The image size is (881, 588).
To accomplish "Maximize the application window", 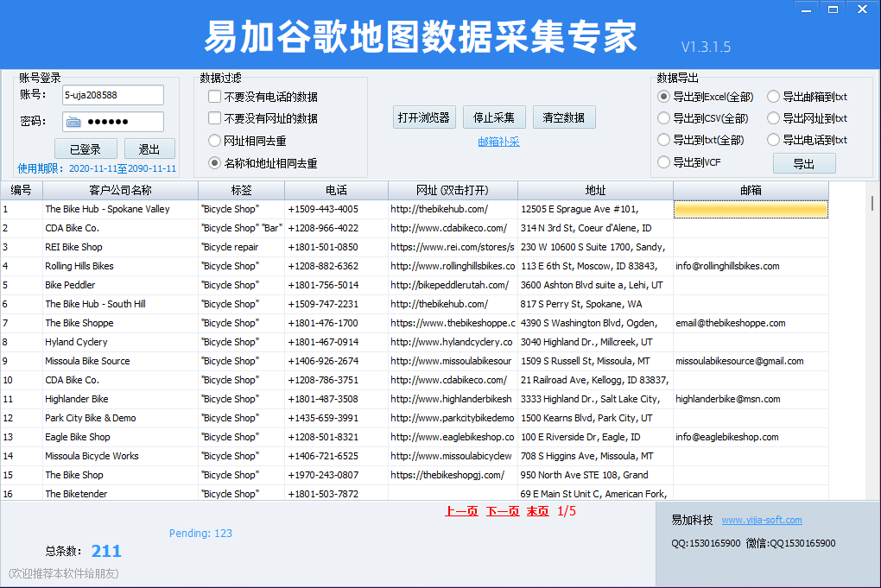I will coord(833,9).
